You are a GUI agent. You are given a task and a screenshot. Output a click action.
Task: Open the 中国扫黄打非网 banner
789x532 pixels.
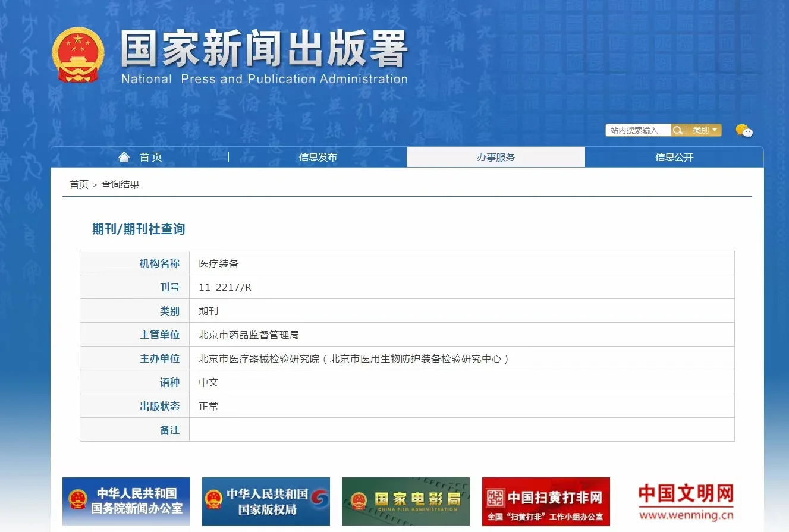pyautogui.click(x=545, y=502)
